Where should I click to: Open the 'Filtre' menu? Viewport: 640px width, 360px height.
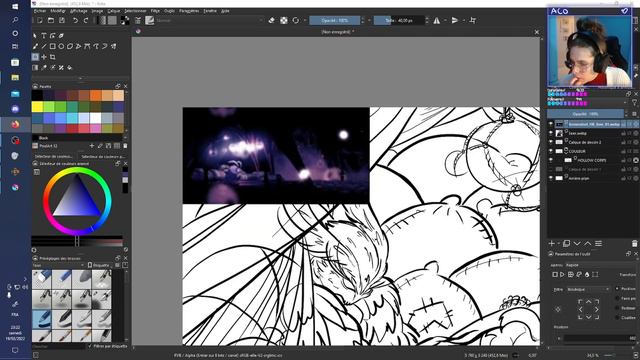pyautogui.click(x=155, y=11)
